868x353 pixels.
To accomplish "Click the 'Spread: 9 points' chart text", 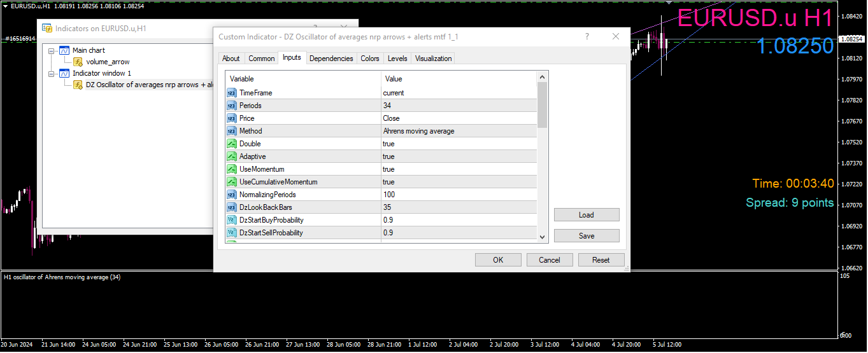I will tap(790, 203).
